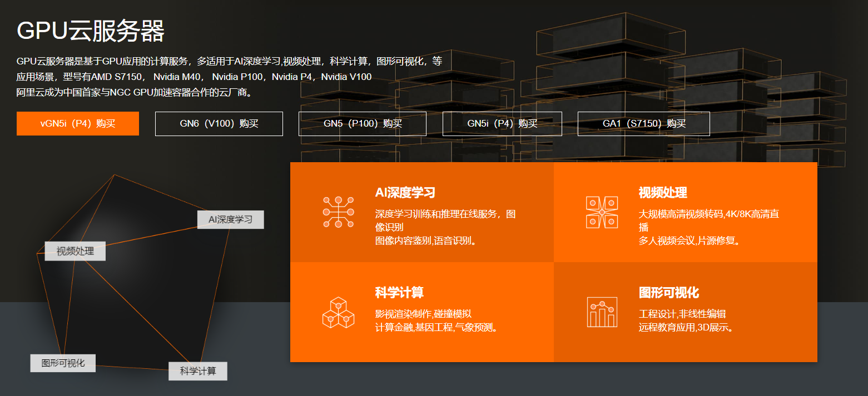Click the GPU云服务器 page title

point(91,31)
